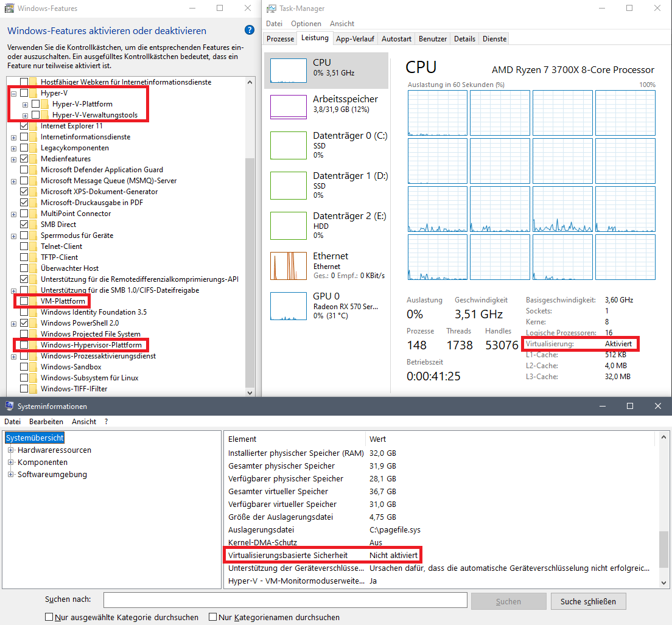Check 'Nur Kategorienamen durchsuchen'
Screen dimensions: 672x625
pyautogui.click(x=212, y=617)
